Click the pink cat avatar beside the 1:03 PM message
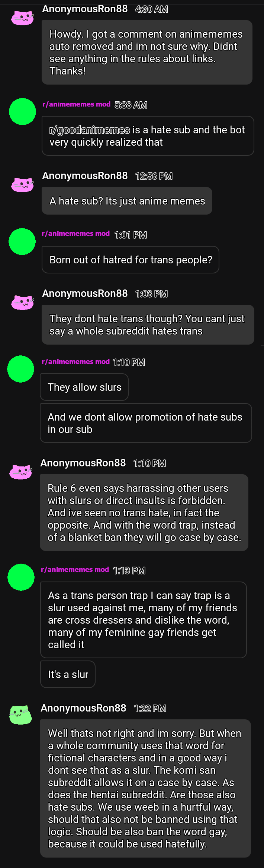Viewport: 264px width, 868px height. click(x=22, y=302)
